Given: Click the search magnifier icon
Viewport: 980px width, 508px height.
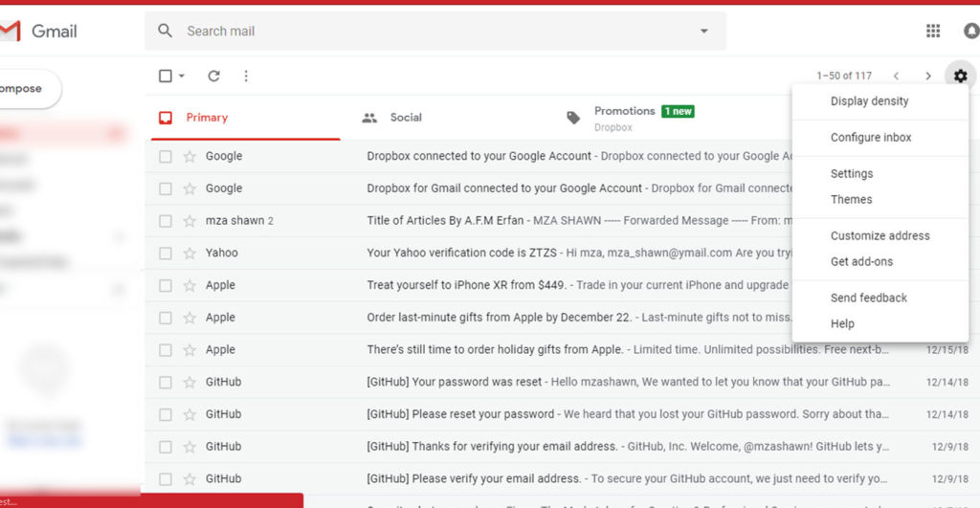Looking at the screenshot, I should click(x=165, y=31).
